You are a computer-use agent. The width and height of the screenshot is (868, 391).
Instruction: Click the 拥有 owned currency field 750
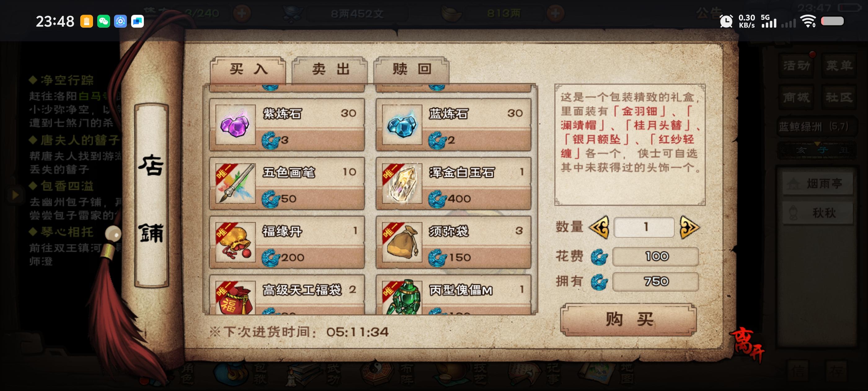[655, 281]
